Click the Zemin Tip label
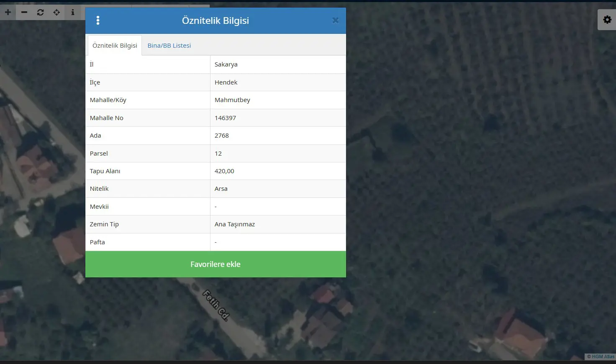The height and width of the screenshot is (364, 616). point(104,224)
